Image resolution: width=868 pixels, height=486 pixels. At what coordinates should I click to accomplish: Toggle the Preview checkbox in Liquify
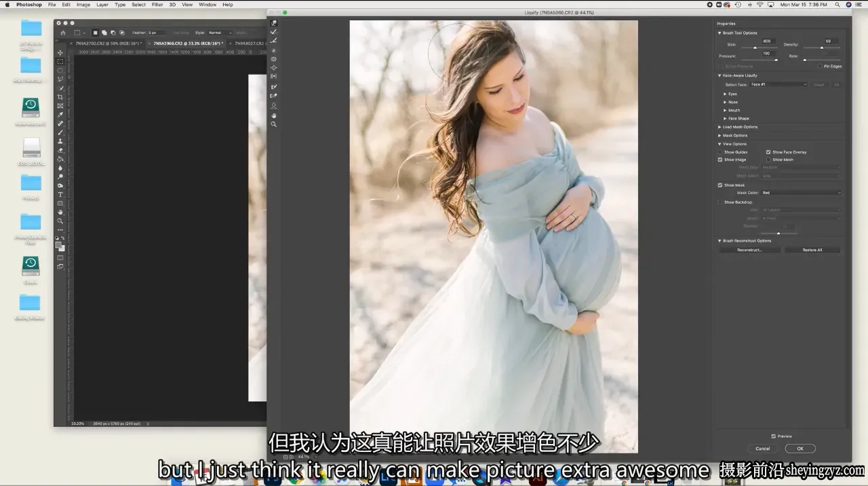[774, 436]
